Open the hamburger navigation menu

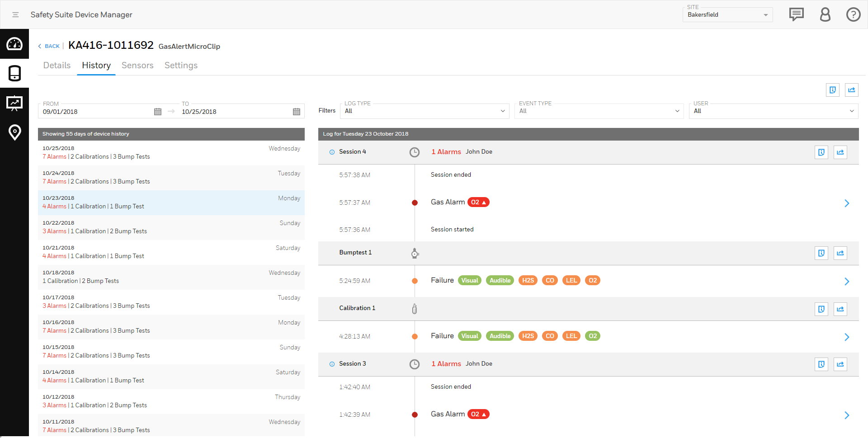[x=15, y=15]
